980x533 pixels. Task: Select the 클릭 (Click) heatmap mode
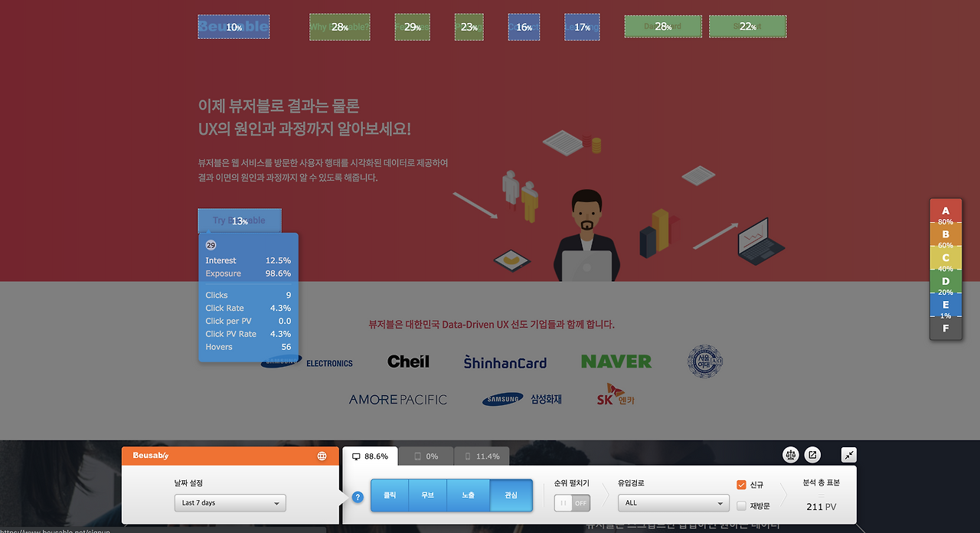[389, 495]
